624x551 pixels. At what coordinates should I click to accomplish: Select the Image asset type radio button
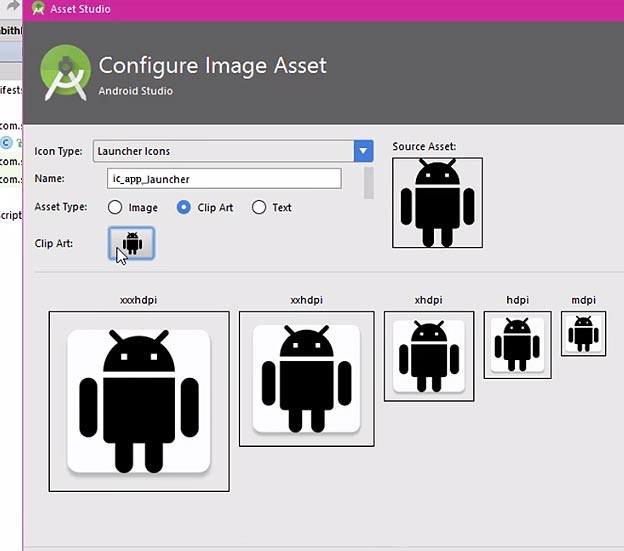pyautogui.click(x=115, y=207)
